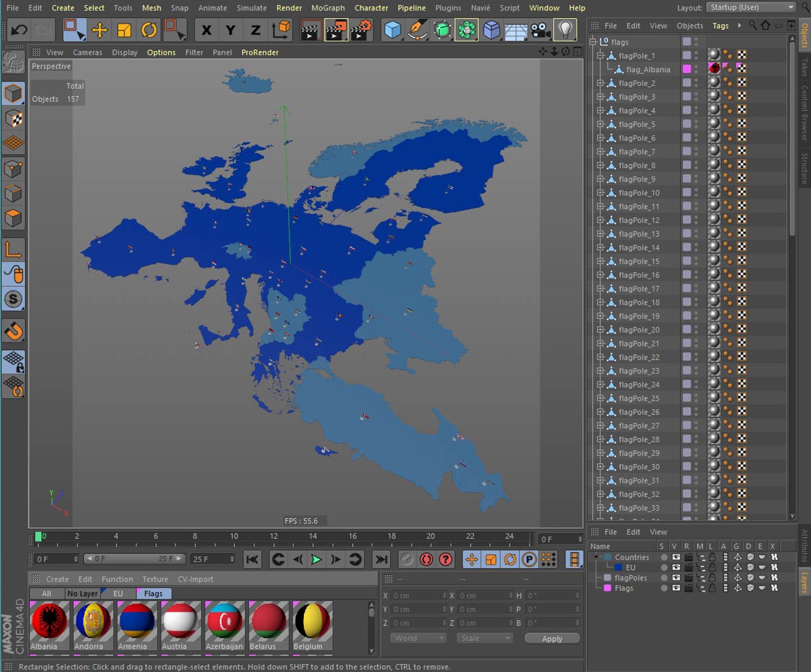
Task: Toggle visibility eye of flagPoles layer
Action: [675, 577]
